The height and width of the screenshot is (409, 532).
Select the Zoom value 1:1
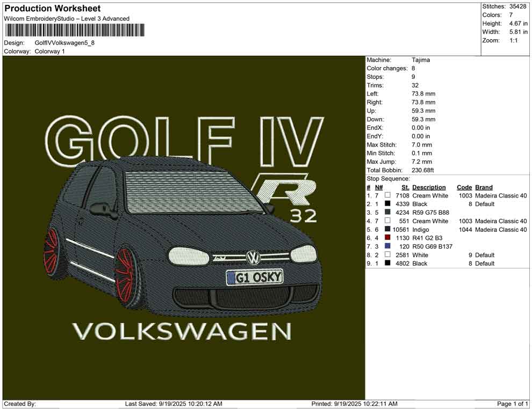click(513, 40)
